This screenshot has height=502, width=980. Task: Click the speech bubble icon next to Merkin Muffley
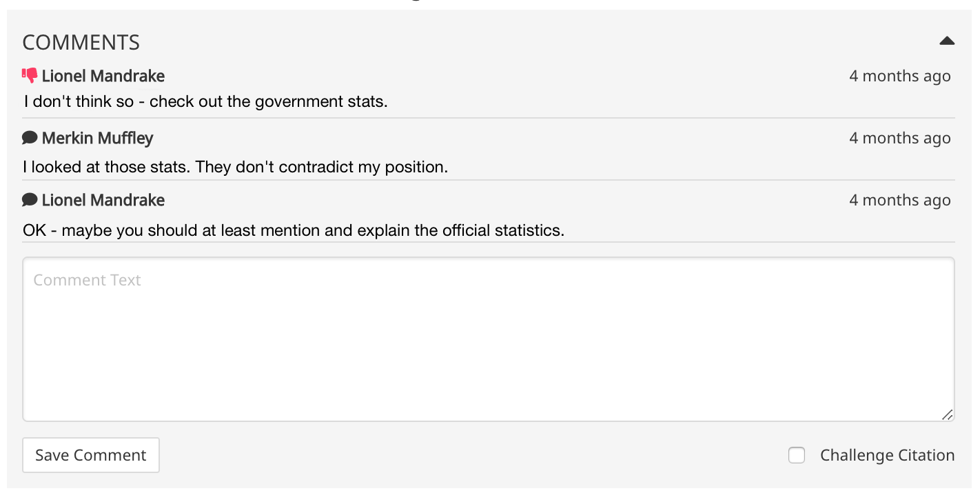(30, 138)
